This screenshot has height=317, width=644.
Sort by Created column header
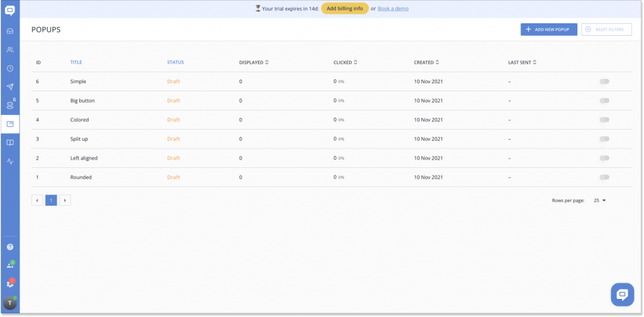426,62
